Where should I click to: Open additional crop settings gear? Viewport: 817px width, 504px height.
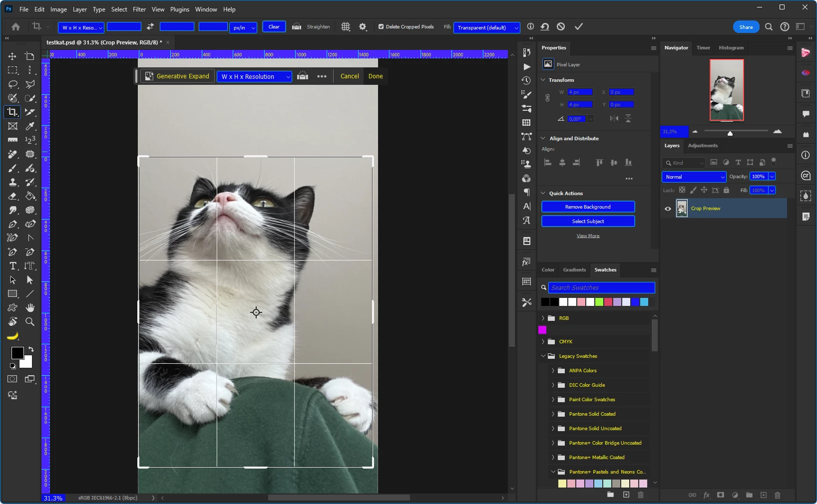363,27
